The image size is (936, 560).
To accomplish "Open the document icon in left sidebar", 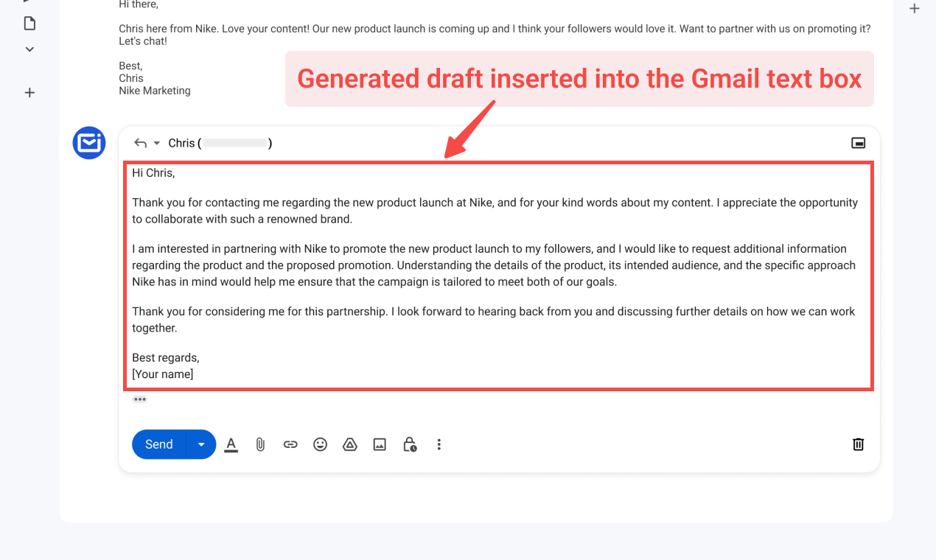I will (x=29, y=24).
